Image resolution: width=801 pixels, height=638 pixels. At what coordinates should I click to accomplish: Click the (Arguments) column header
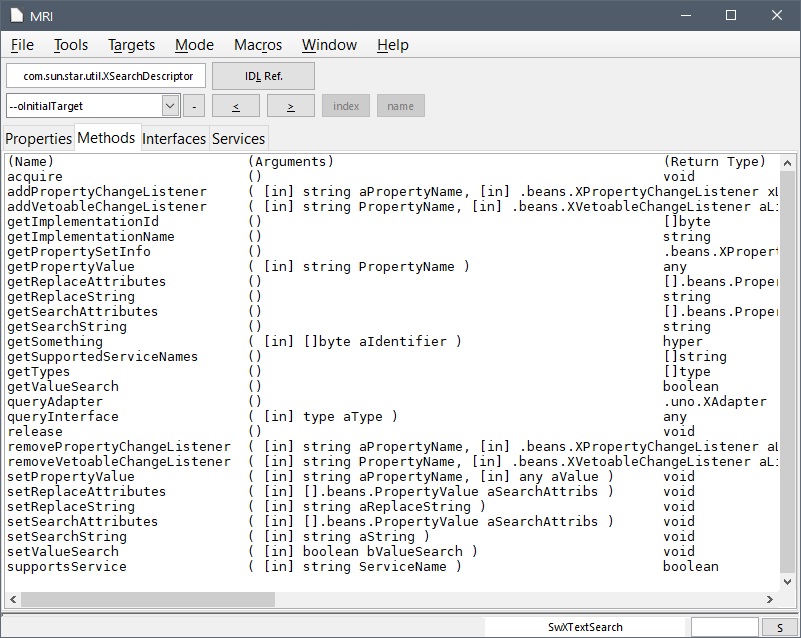(291, 162)
